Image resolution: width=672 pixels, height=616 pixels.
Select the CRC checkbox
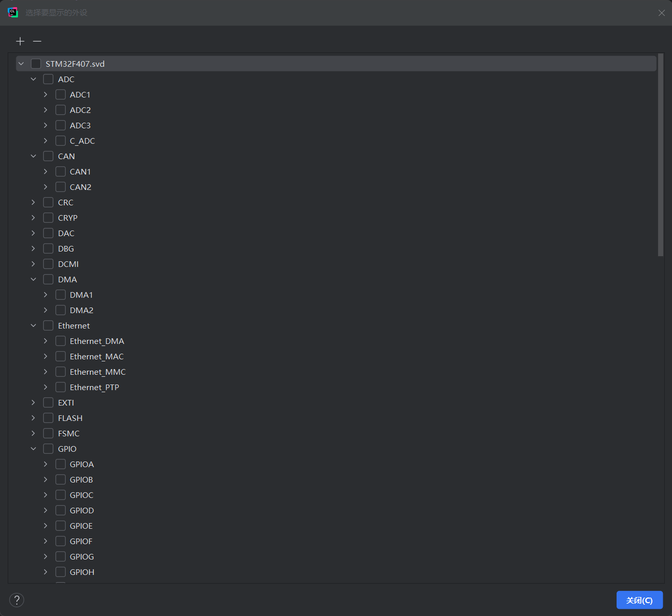[x=48, y=202]
